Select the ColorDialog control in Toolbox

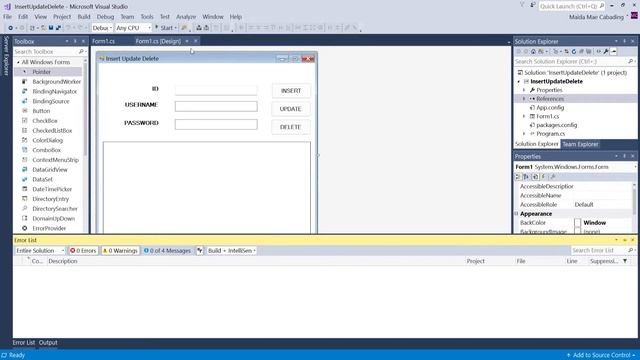(x=48, y=140)
